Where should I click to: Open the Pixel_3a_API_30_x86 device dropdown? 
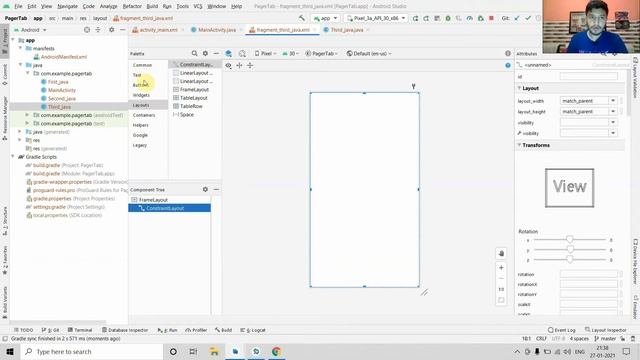376,18
